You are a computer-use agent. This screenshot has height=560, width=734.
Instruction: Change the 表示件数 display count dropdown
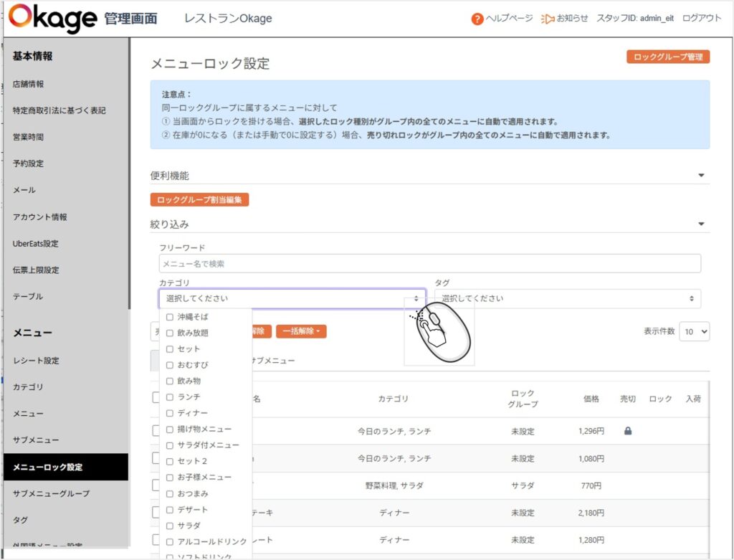click(694, 331)
